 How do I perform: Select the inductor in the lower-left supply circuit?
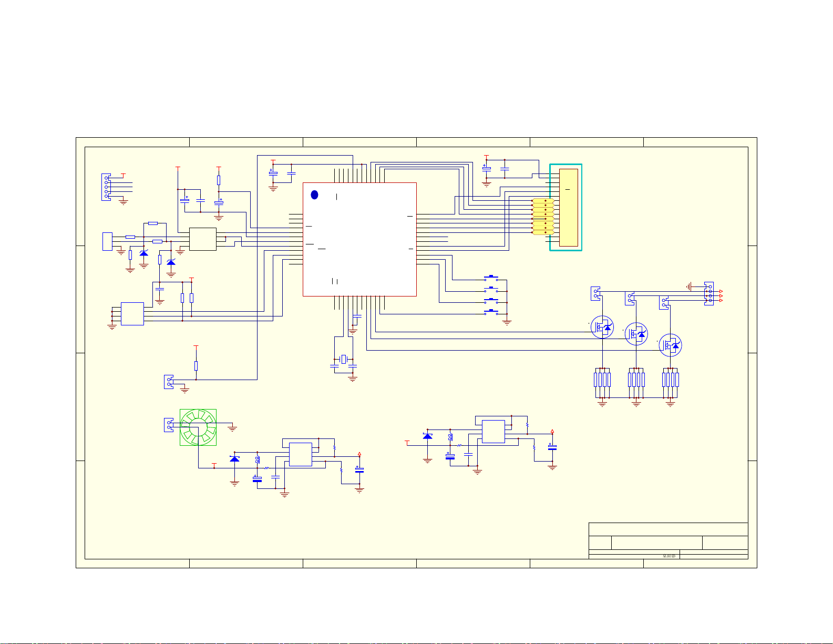click(x=257, y=460)
